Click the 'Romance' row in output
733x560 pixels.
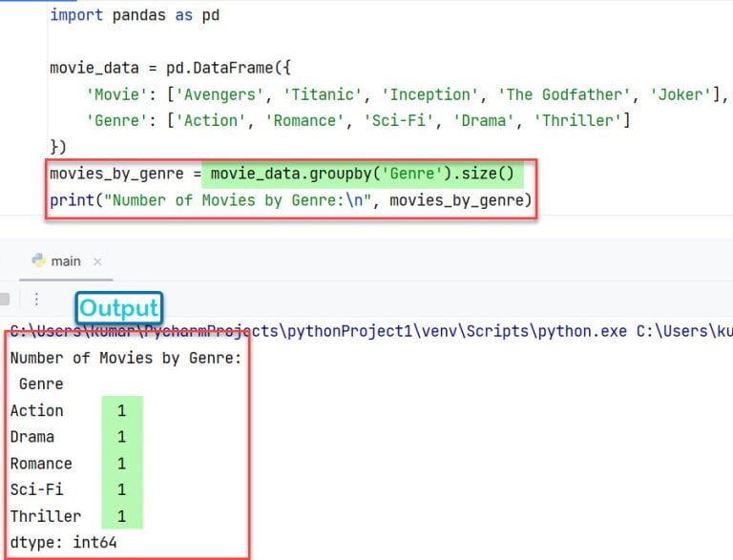point(69,464)
